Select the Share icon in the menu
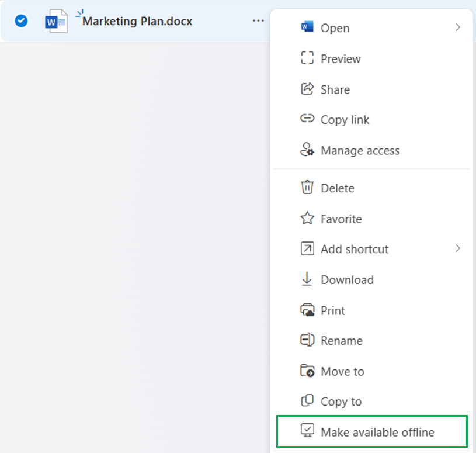 [307, 89]
